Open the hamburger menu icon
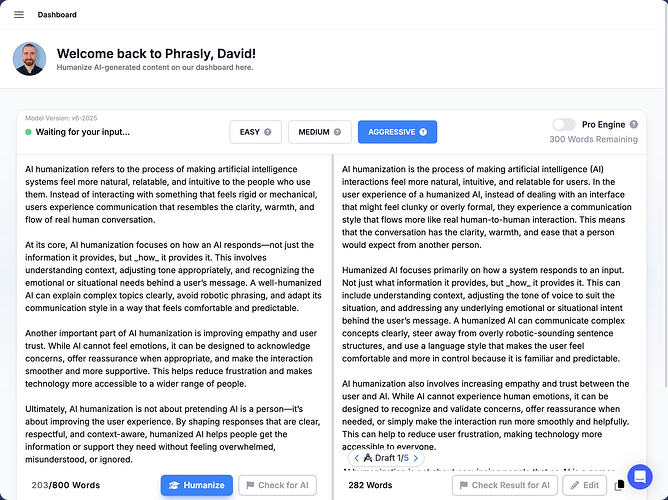 [19, 14]
